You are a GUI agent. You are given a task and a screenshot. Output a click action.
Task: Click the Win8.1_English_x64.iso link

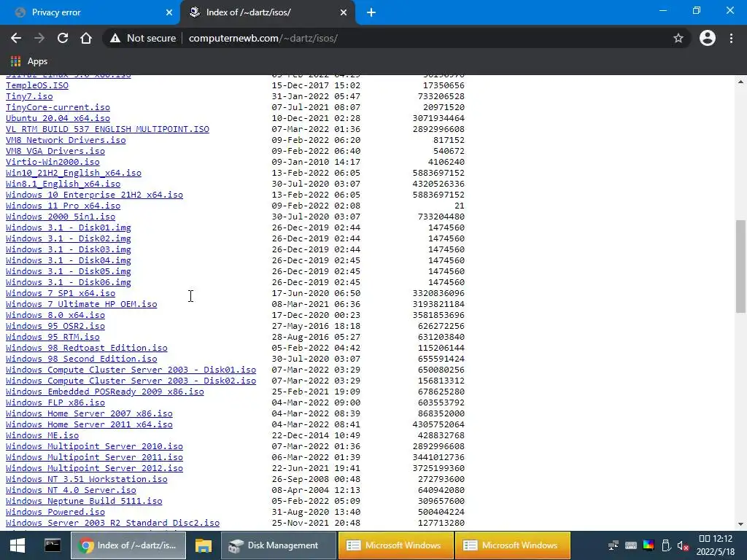click(63, 184)
